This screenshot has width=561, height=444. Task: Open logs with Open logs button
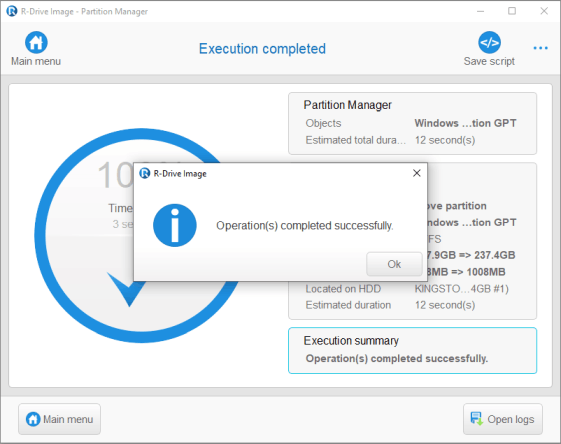coord(503,419)
